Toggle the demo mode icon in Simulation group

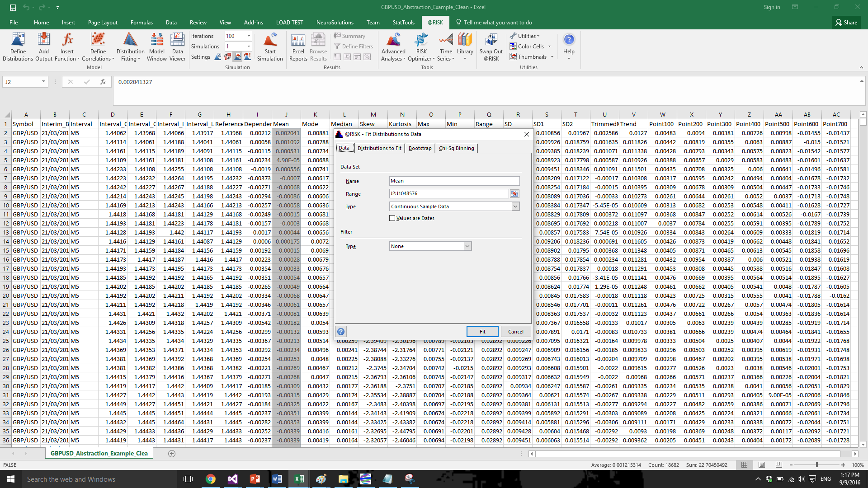point(247,56)
